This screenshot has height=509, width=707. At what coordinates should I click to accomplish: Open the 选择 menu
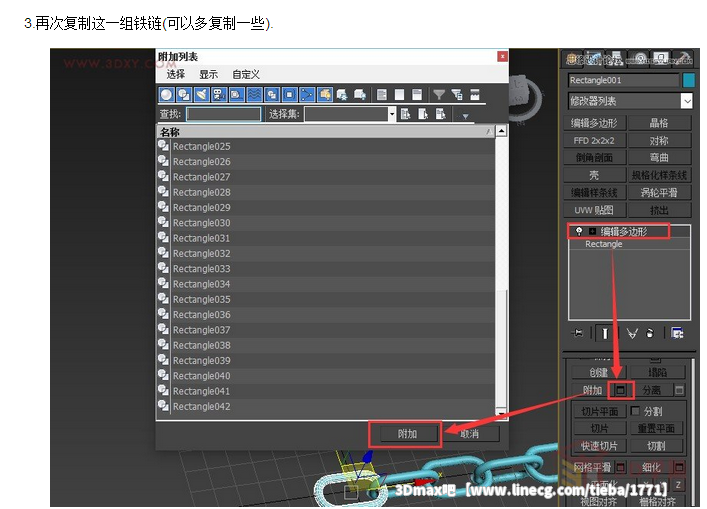(176, 74)
